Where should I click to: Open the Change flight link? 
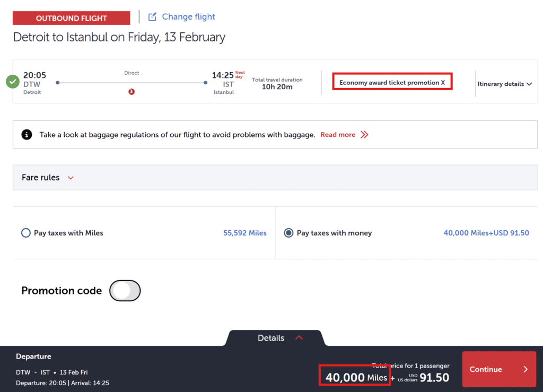tap(188, 17)
